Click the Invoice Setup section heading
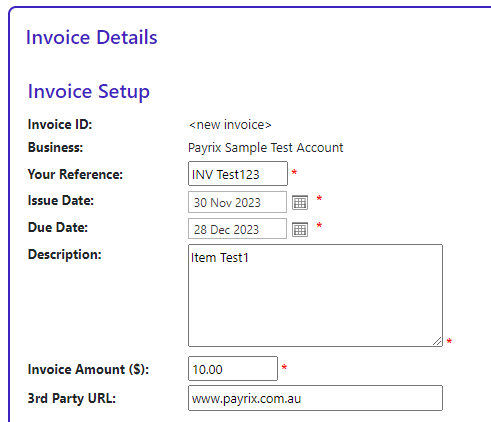491x422 pixels. 89,92
